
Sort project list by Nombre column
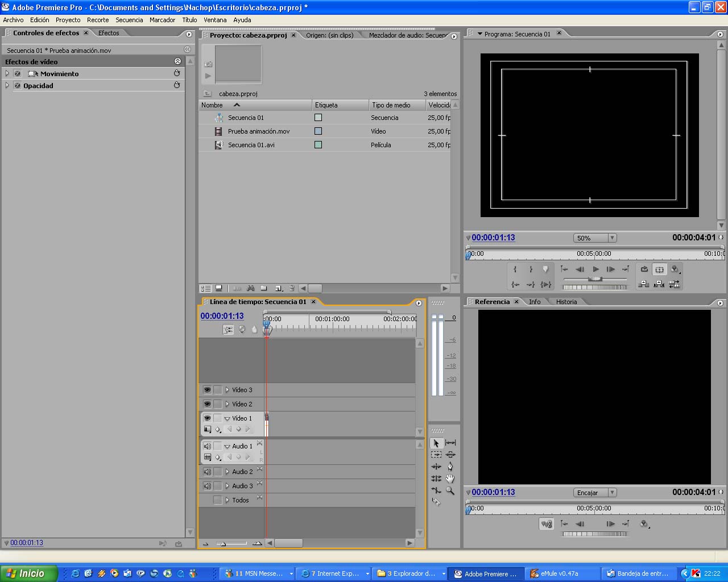(x=255, y=105)
